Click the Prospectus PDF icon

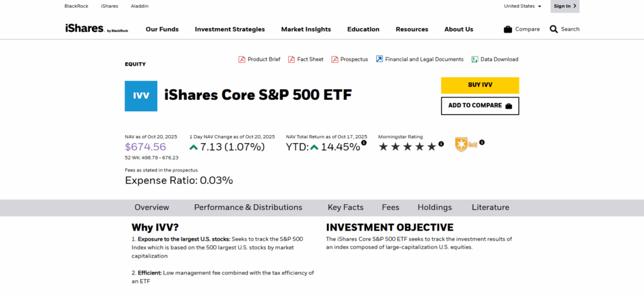coord(335,60)
